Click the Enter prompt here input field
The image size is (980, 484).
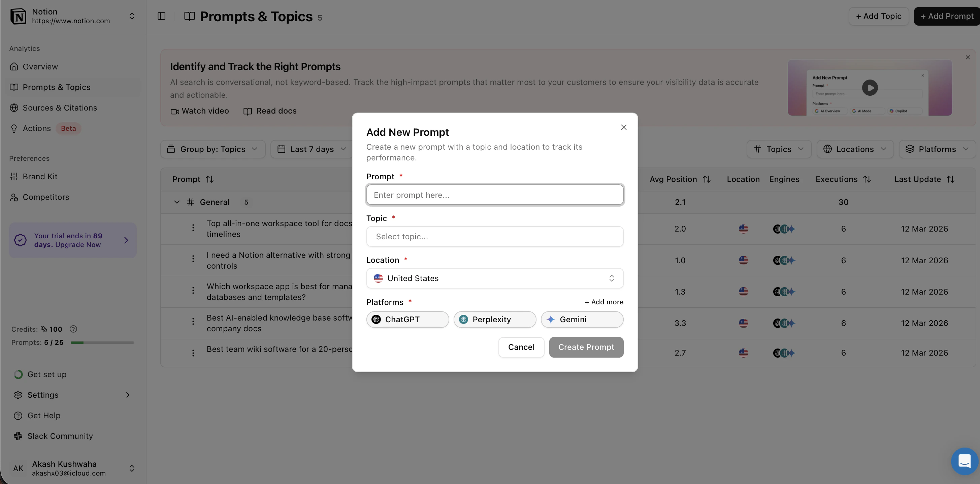(495, 194)
